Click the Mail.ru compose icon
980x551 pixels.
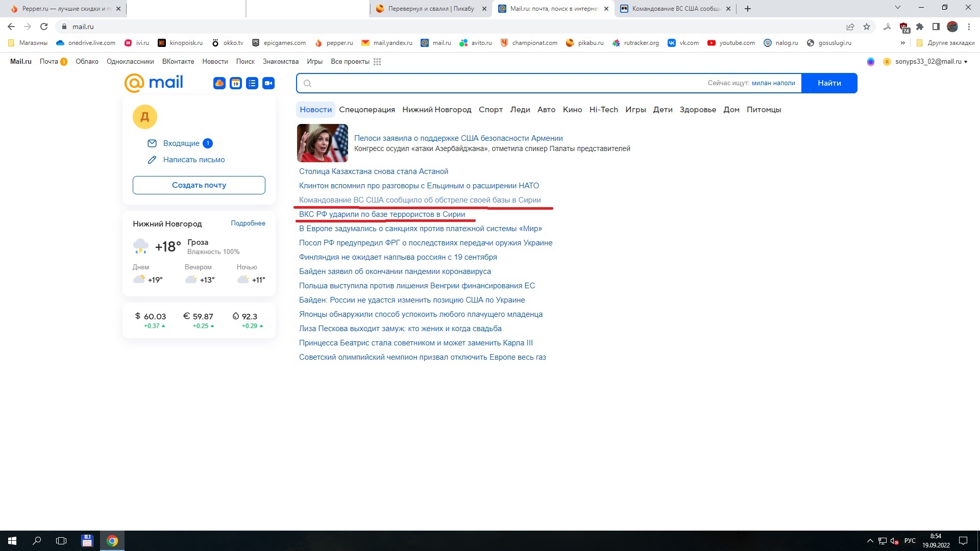tap(152, 160)
